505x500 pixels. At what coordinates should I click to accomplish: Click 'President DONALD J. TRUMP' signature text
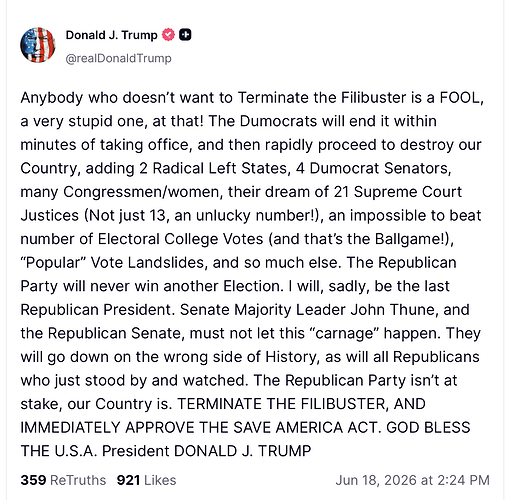coord(206,451)
